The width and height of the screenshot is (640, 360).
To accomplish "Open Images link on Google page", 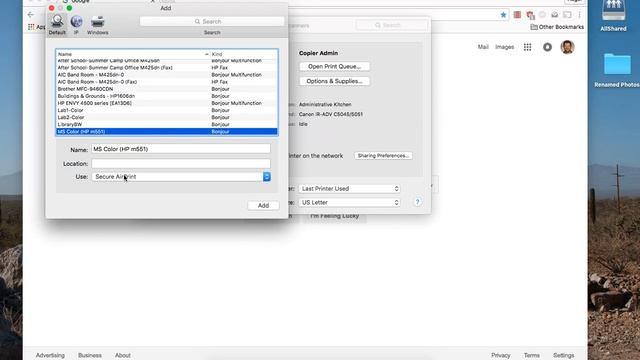I will pyautogui.click(x=504, y=47).
